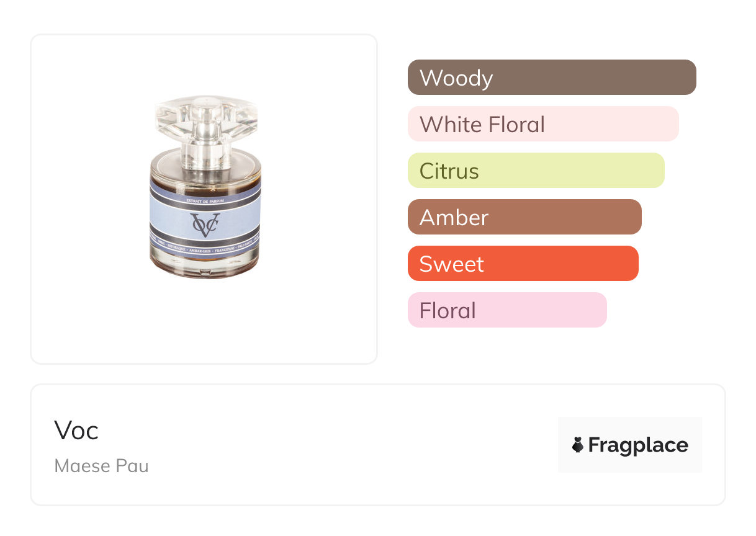Click the Citrus text label
This screenshot has height=536, width=756.
pyautogui.click(x=449, y=171)
